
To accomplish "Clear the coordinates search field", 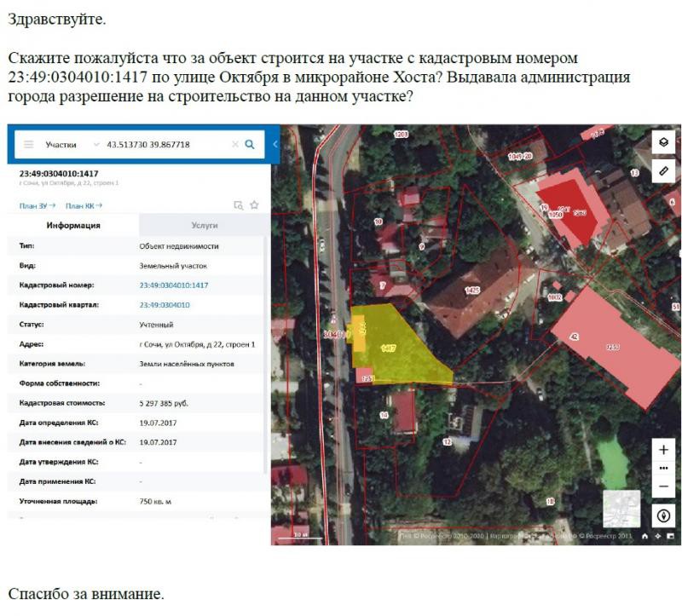I will (235, 145).
